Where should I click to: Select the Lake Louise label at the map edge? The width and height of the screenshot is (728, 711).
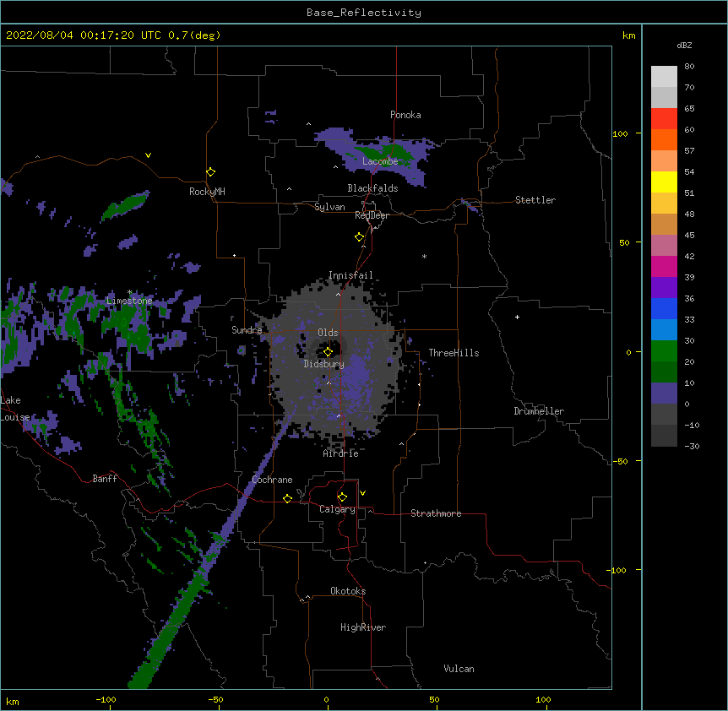pyautogui.click(x=15, y=409)
